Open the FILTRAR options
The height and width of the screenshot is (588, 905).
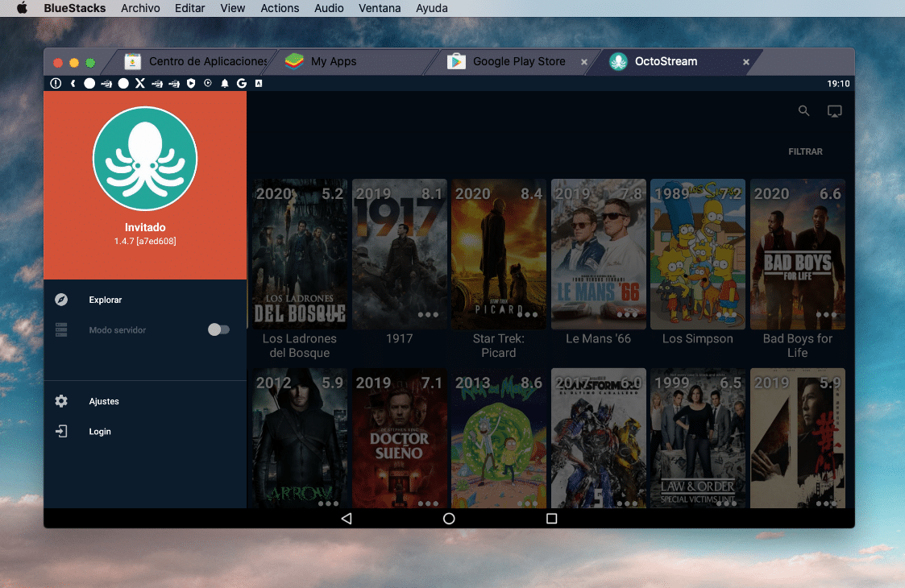[x=805, y=151]
